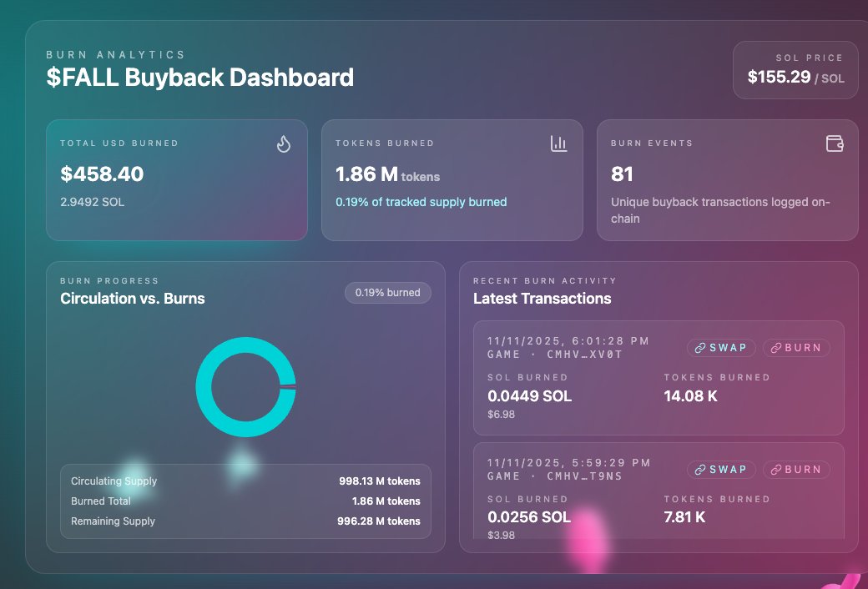Click the pink logo at bottom-right corner
Screen dimensions: 868x589
click(847, 580)
